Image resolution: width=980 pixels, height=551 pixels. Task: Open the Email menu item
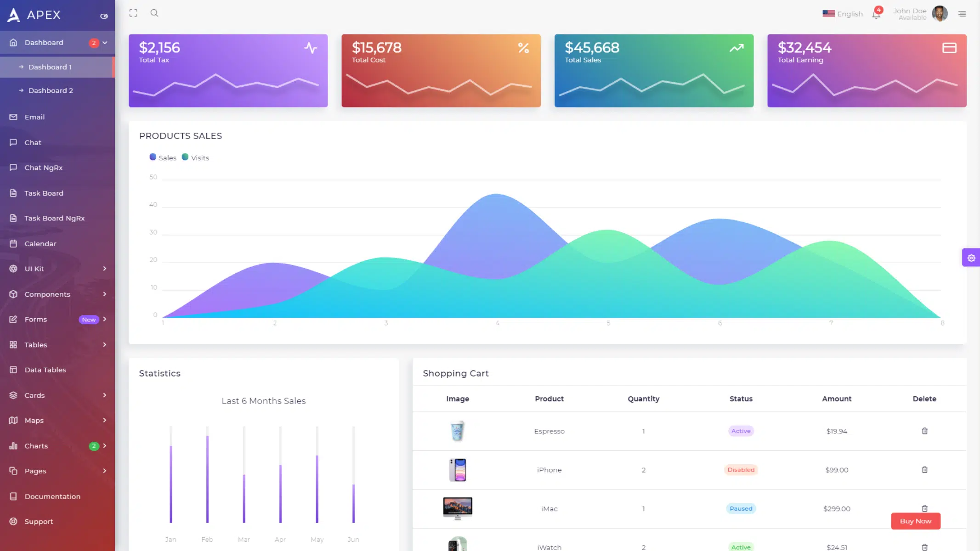(34, 117)
